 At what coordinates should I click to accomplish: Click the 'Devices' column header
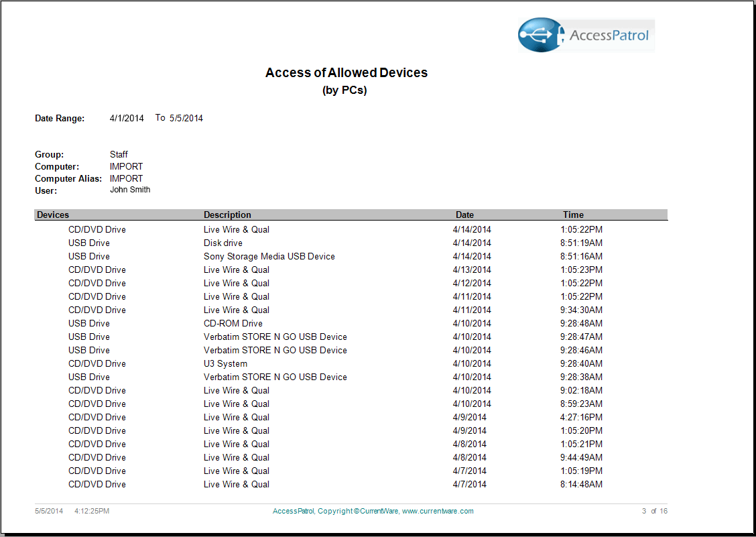click(x=53, y=215)
